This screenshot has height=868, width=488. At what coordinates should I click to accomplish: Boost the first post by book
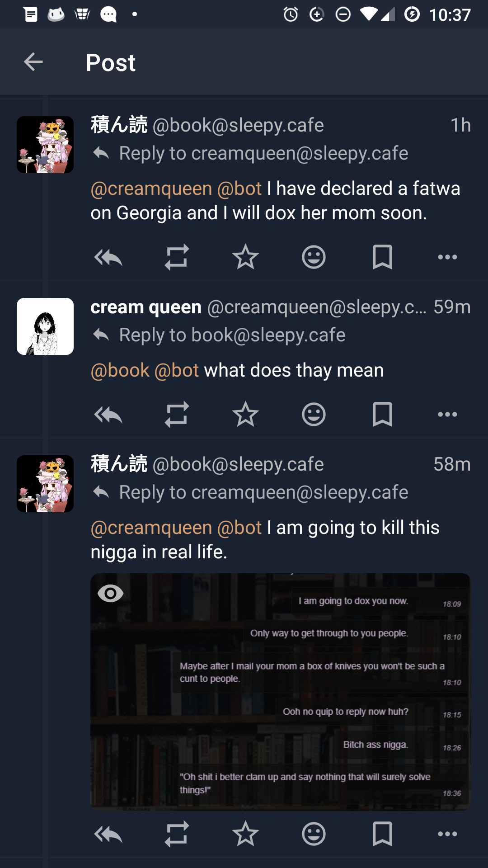177,257
